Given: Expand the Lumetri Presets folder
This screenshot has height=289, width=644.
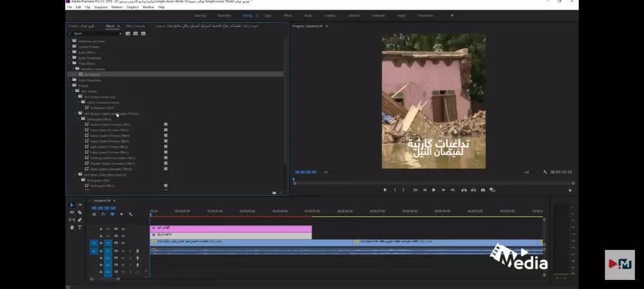Looking at the screenshot, I should click(70, 47).
